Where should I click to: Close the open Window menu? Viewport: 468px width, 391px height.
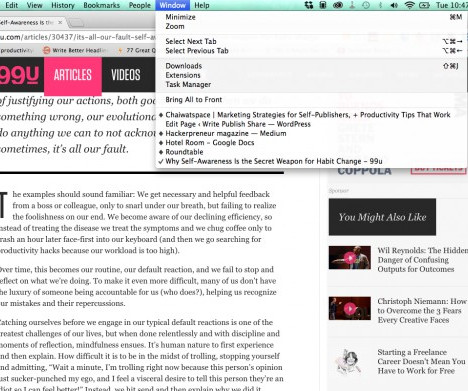172,5
